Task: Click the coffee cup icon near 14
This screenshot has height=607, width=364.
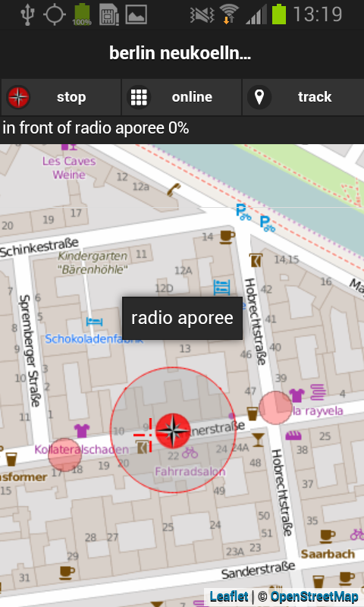Action: point(227,237)
